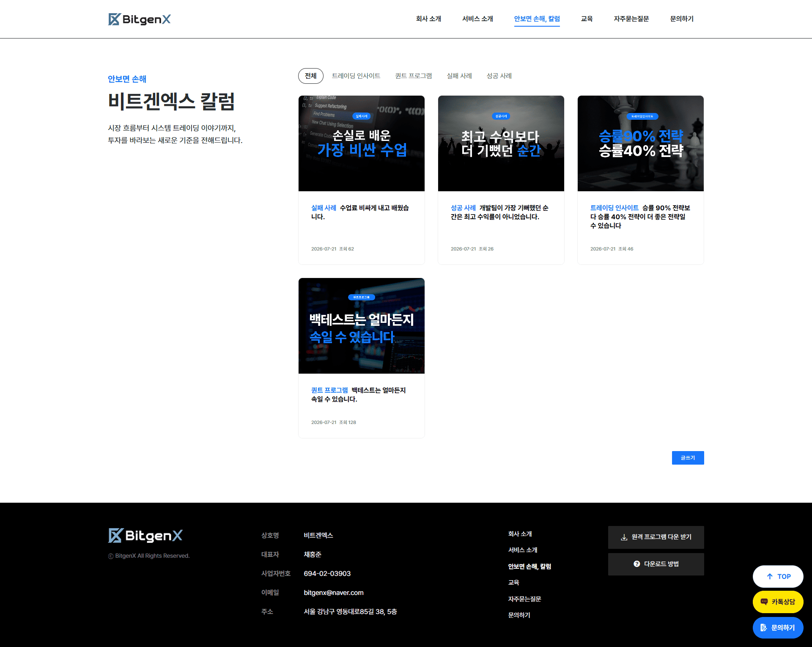Click the BitgenX logo in header
This screenshot has height=647, width=812.
click(x=139, y=19)
